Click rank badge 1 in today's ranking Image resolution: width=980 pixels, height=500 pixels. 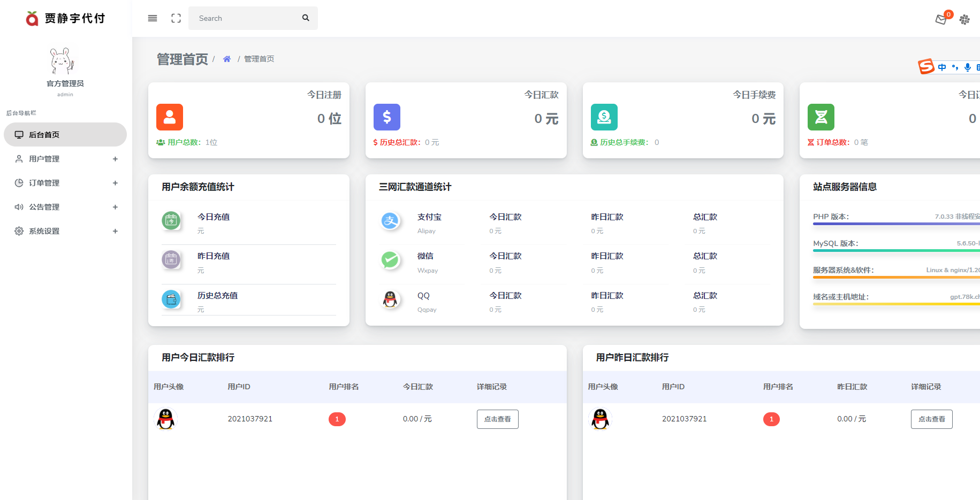pos(337,419)
